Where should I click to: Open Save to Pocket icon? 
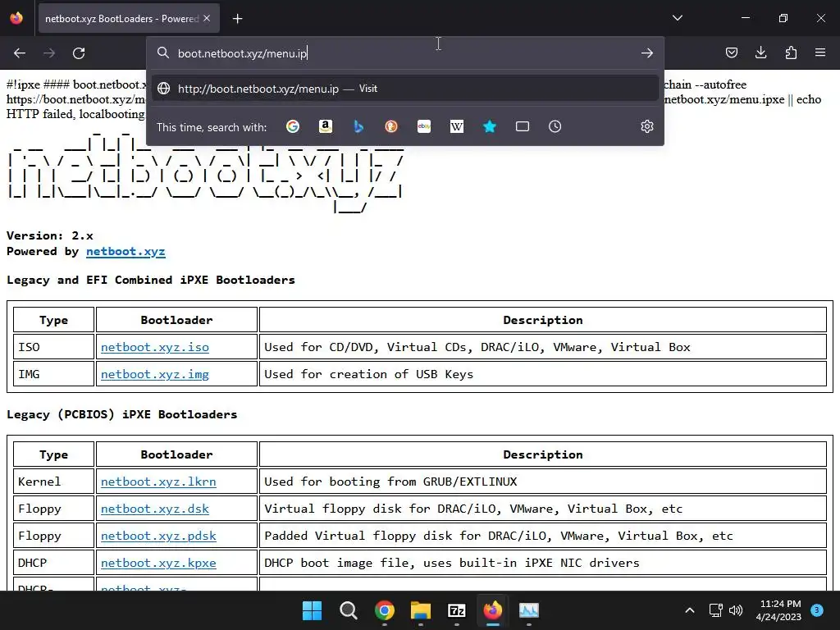tap(731, 52)
